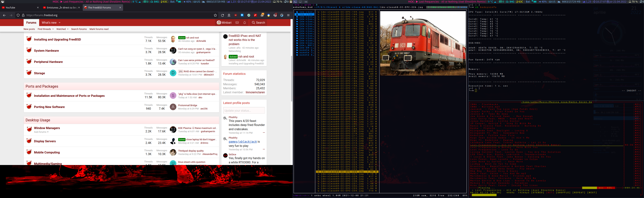Viewport: 644px width, 198px height.
Task: Close The FreeBSD Forums tab
Action: click(x=120, y=8)
